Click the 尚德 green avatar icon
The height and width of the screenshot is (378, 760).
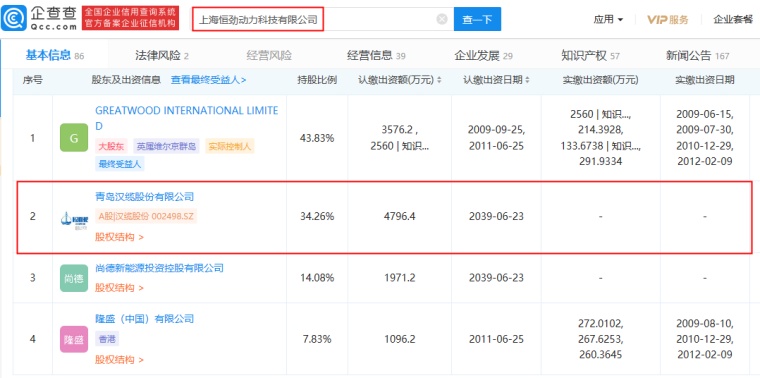(74, 278)
